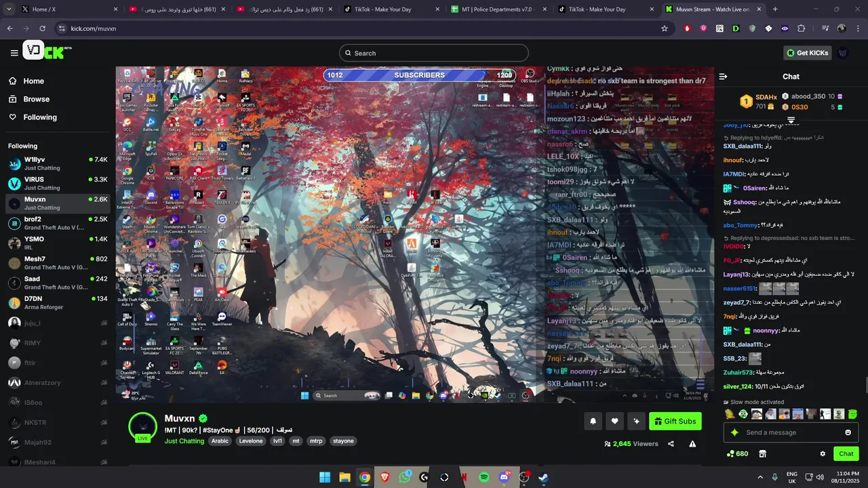Open chat settings gear icon
This screenshot has width=868, height=488.
click(x=823, y=453)
